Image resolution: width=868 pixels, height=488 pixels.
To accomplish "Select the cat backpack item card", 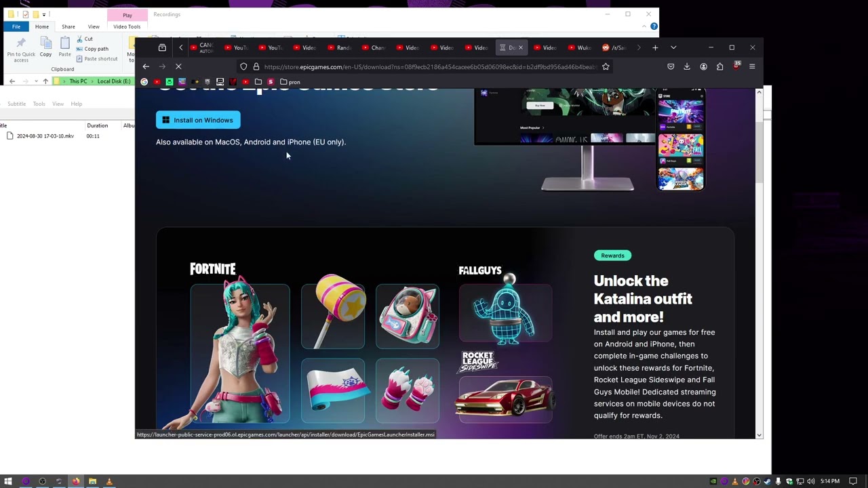I will click(408, 317).
